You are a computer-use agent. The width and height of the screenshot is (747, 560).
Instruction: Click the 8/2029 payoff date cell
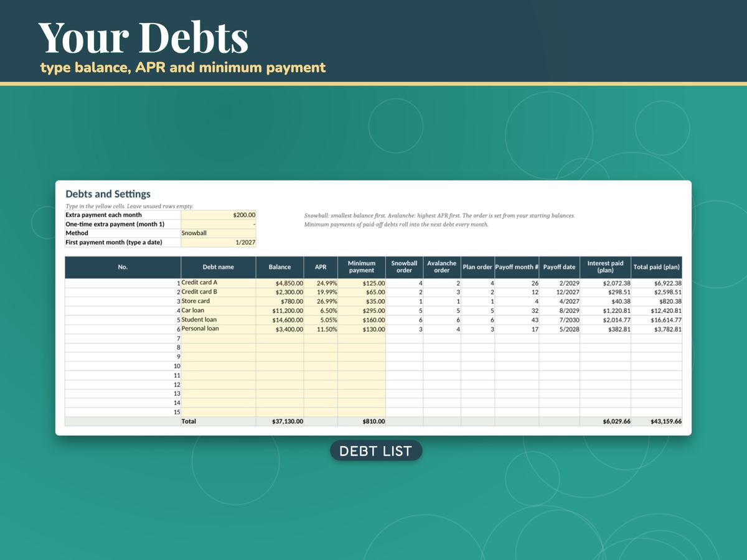pyautogui.click(x=559, y=310)
